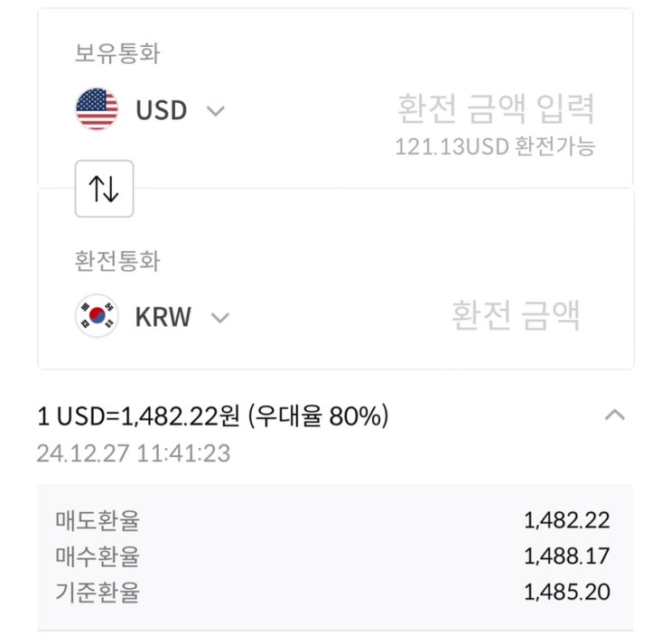The image size is (671, 644).
Task: Tap the 121.13USD 환전가능 available amount
Action: (495, 146)
